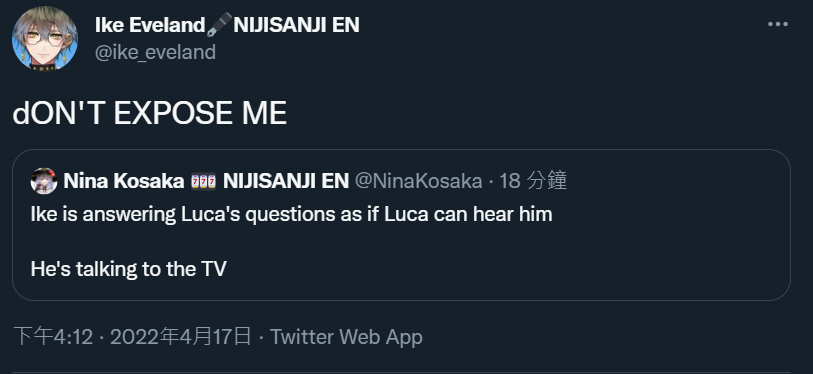
Task: Open the quoted tweet about Luca's questions
Action: click(401, 225)
